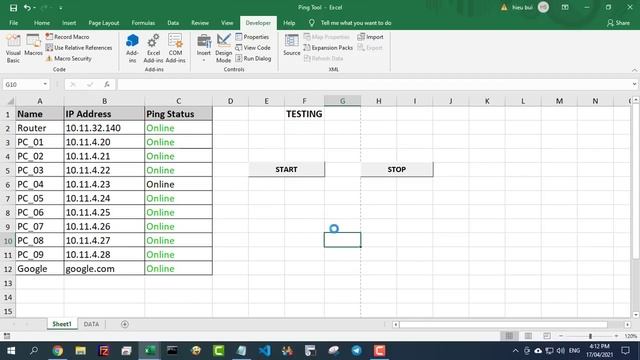Image resolution: width=640 pixels, height=360 pixels.
Task: Open the Add-ins icon
Action: click(132, 49)
